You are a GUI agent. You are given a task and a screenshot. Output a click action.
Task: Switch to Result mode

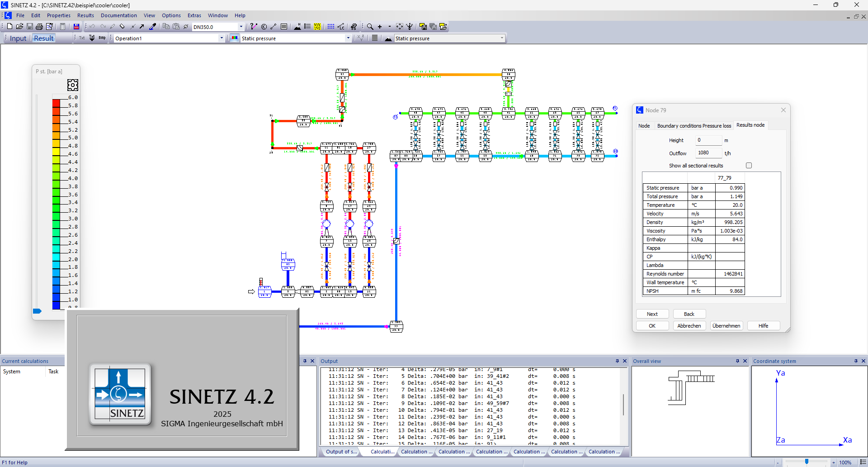pos(44,38)
